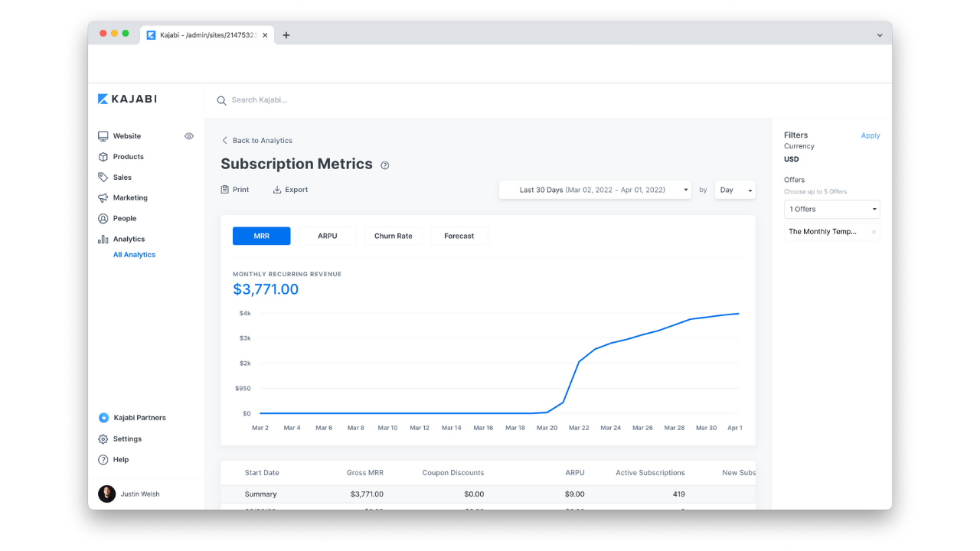Click the $0.00 Coupon Discounts summary cell
The height and width of the screenshot is (551, 980).
coord(474,494)
